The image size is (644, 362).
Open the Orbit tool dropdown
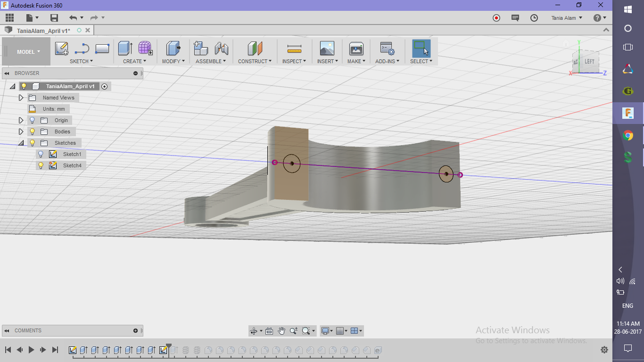click(x=261, y=331)
